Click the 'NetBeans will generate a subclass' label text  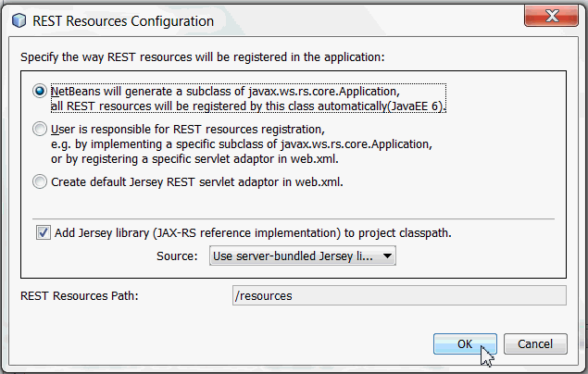coord(225,91)
